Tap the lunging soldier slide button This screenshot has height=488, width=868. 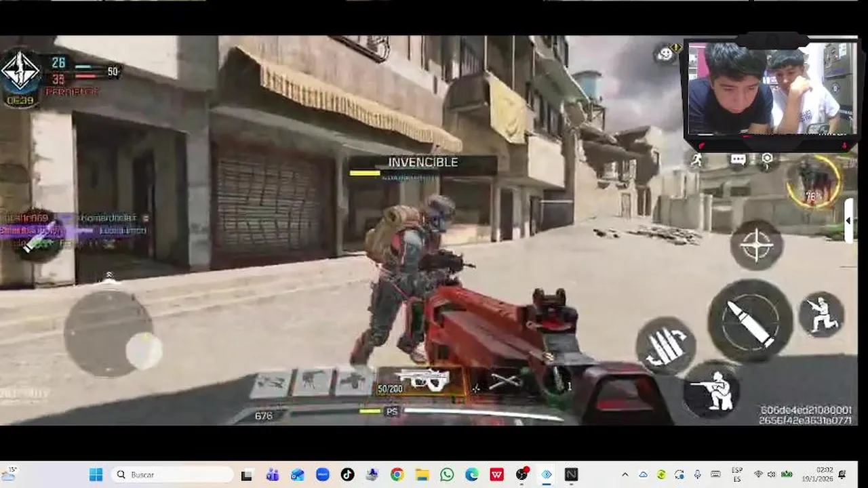point(821,314)
